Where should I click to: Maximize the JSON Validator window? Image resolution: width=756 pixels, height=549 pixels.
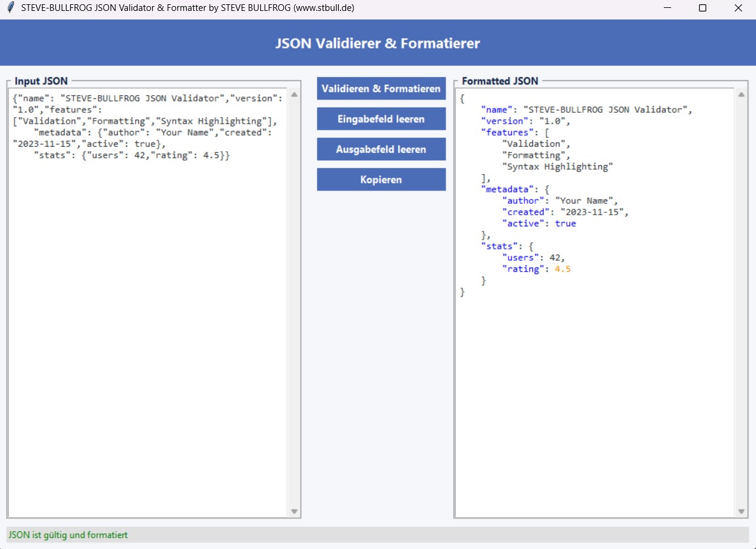(702, 7)
